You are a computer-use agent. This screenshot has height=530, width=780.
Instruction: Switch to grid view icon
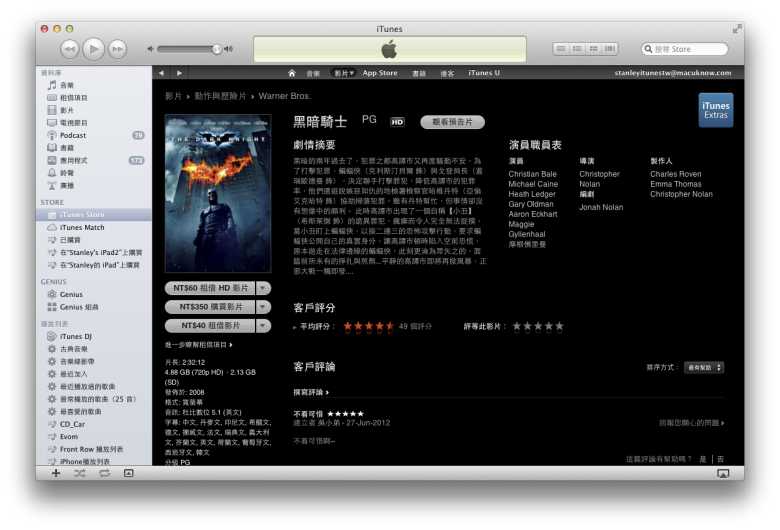click(593, 49)
